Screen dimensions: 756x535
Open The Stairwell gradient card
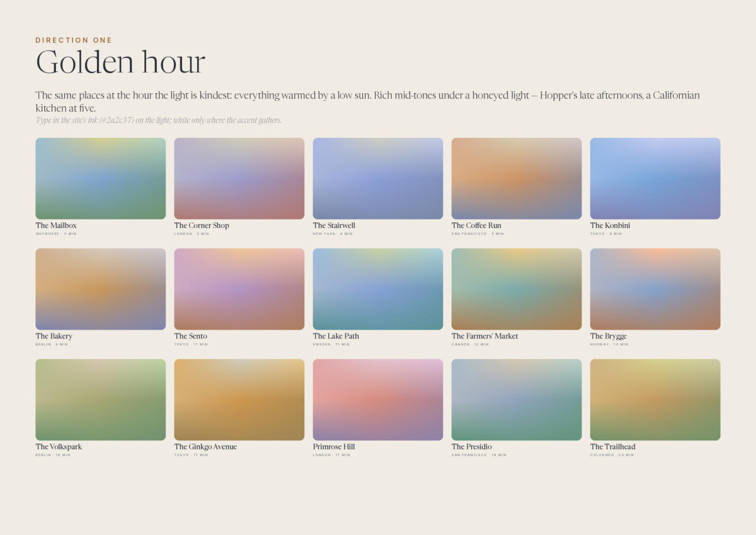378,178
